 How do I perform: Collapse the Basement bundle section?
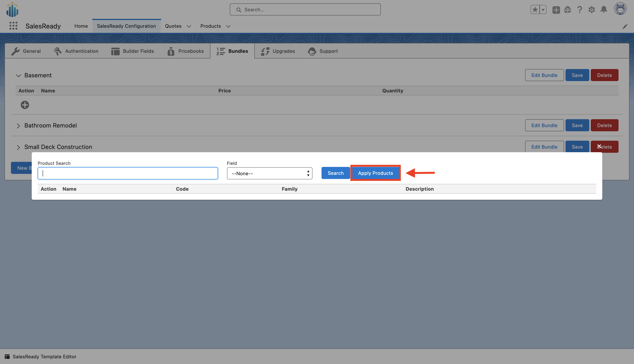pyautogui.click(x=18, y=75)
